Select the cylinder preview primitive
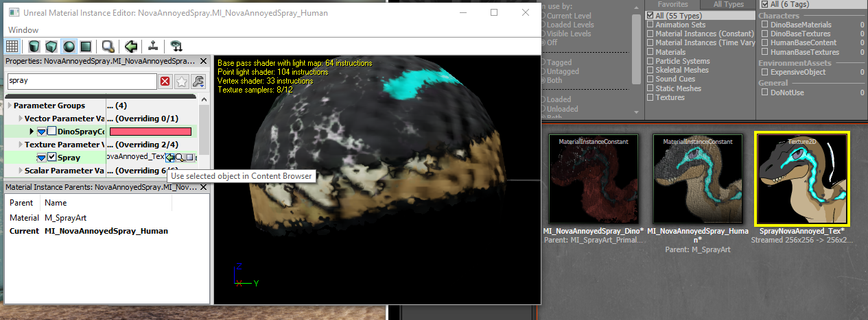 (34, 47)
